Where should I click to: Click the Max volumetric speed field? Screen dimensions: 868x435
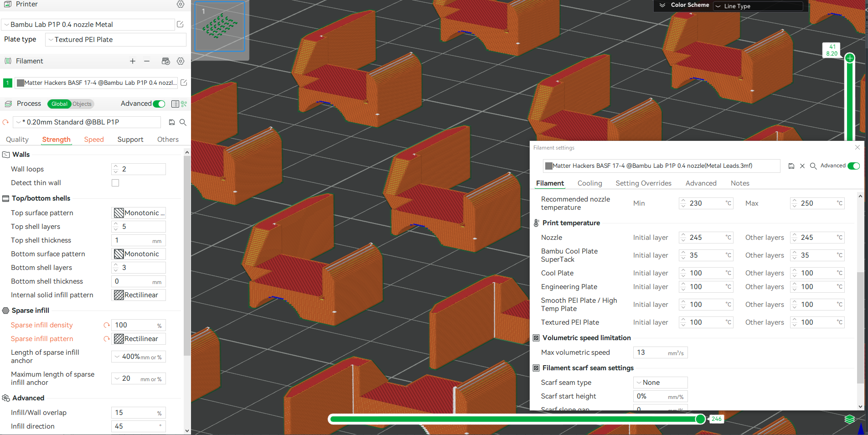click(660, 352)
